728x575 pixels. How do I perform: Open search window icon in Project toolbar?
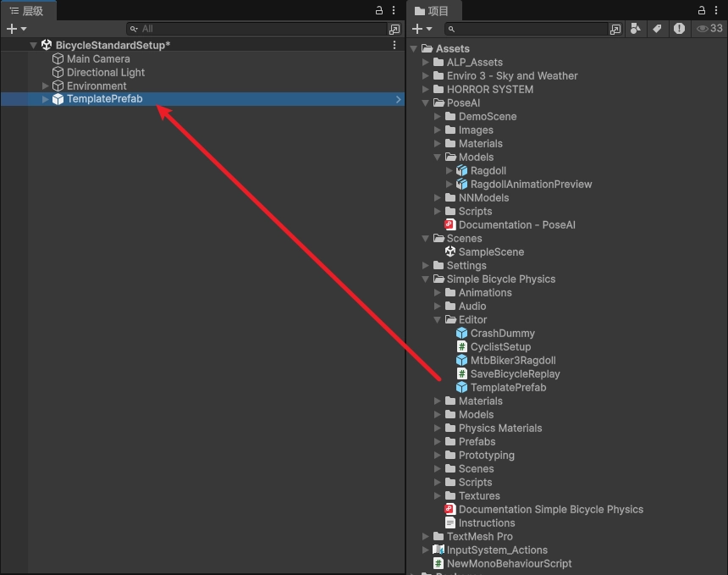click(x=615, y=30)
